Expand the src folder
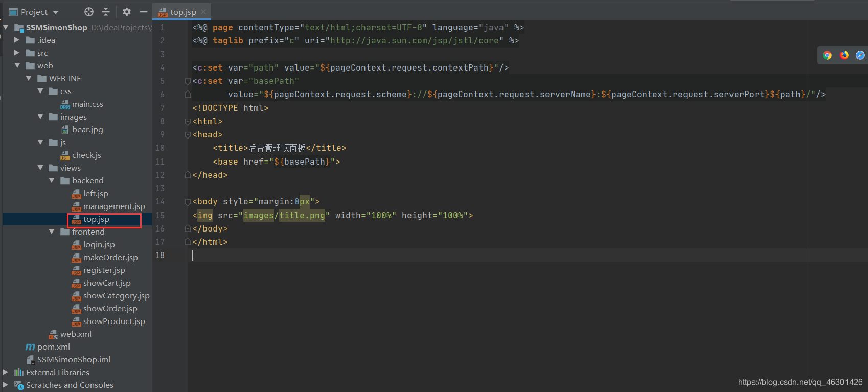 coord(17,53)
